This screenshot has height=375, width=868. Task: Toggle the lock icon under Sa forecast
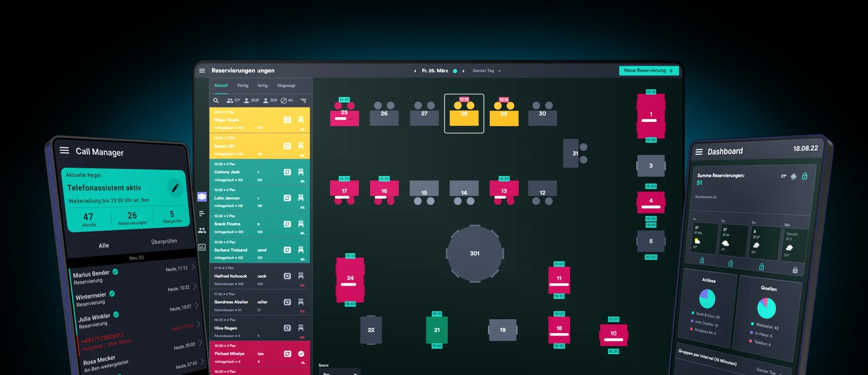click(730, 263)
